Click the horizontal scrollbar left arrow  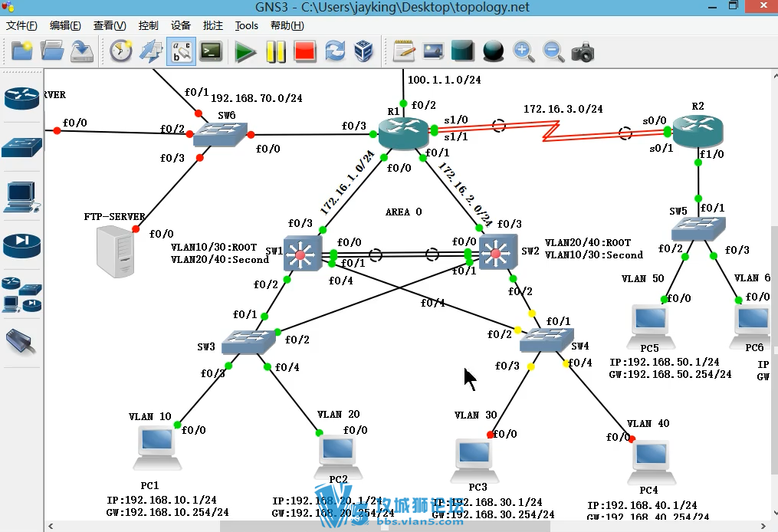tap(50, 526)
